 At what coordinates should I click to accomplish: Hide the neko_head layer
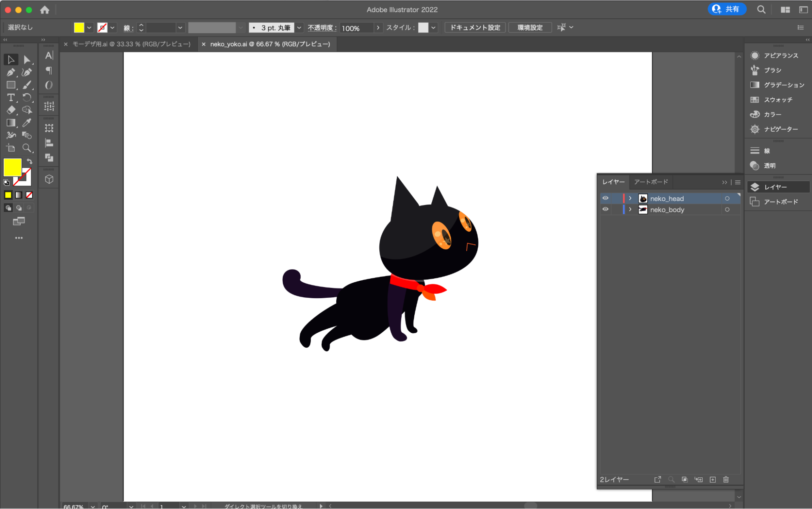[605, 198]
